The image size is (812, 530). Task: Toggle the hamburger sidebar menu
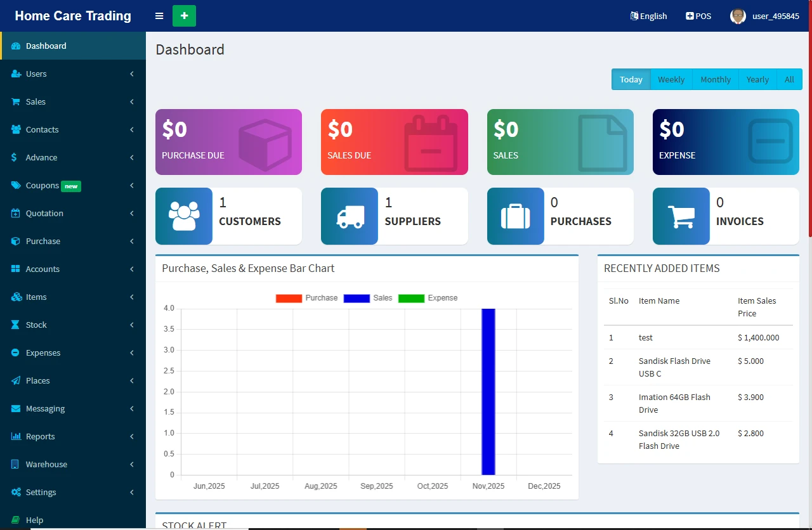tap(159, 16)
